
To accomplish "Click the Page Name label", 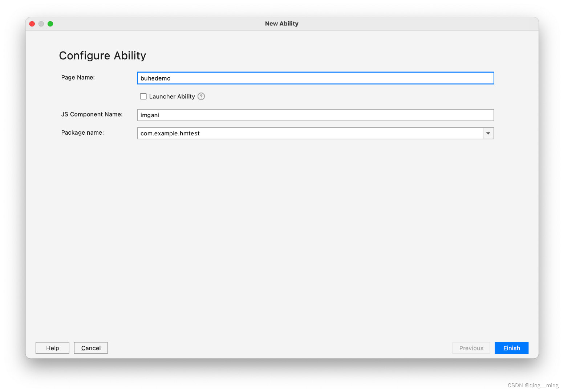I will pos(78,77).
